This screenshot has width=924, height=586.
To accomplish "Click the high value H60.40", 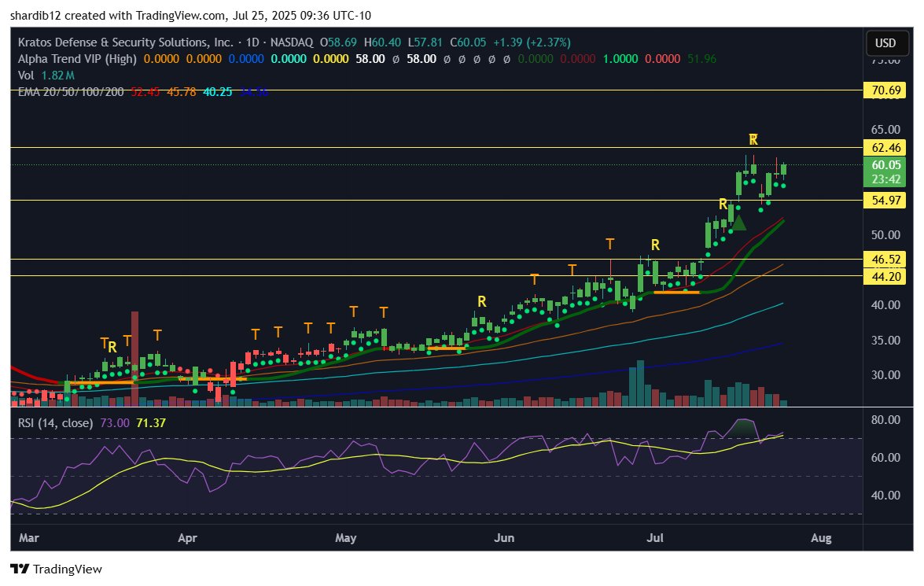I will coord(382,42).
